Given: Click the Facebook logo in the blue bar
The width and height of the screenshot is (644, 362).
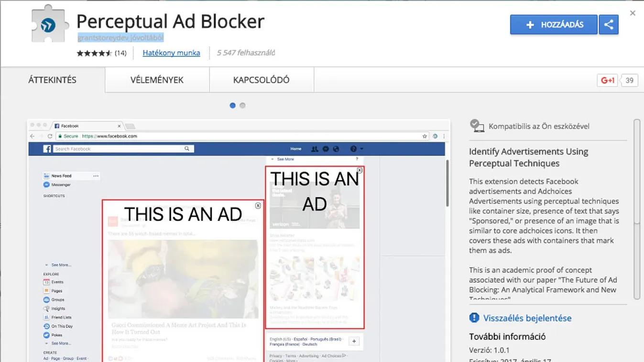Looking at the screenshot, I should point(47,149).
